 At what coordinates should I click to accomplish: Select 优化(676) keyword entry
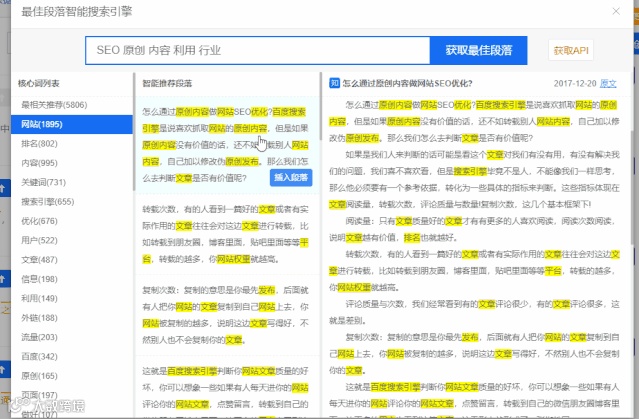(x=72, y=221)
